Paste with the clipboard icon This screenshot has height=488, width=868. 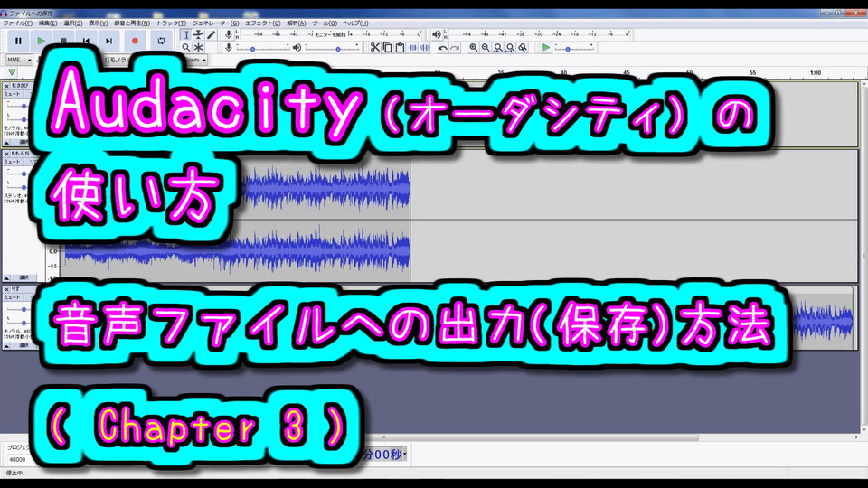[400, 48]
